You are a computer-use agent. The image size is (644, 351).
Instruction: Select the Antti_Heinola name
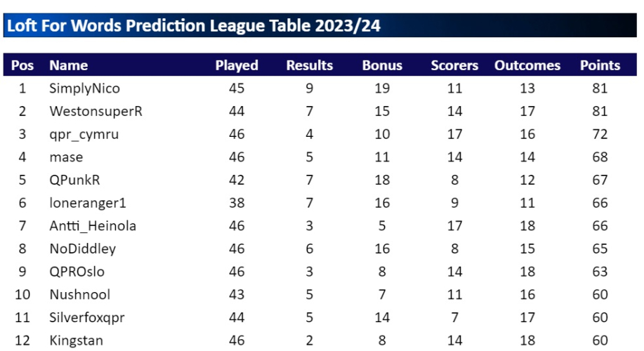click(x=93, y=226)
